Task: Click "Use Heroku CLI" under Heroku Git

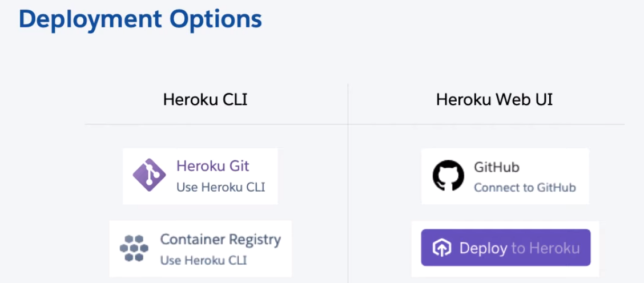Action: click(220, 187)
